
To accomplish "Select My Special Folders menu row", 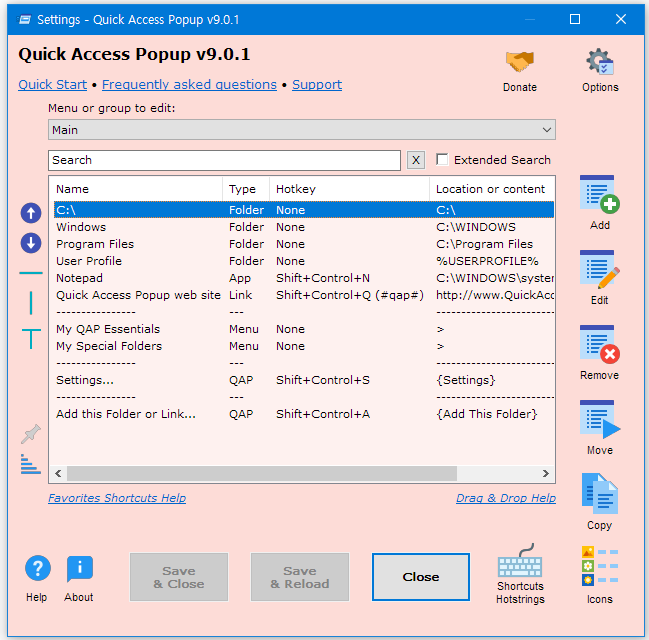I will point(304,346).
